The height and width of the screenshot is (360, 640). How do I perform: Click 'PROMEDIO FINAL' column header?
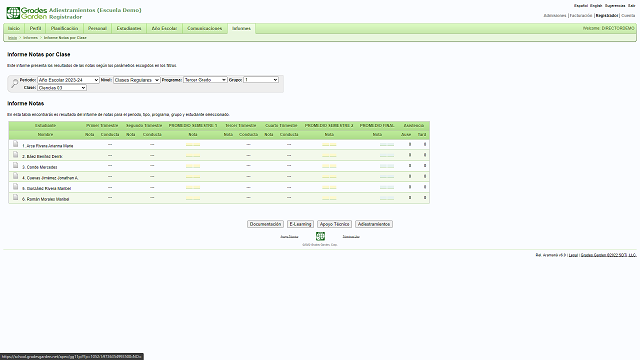pyautogui.click(x=377, y=125)
